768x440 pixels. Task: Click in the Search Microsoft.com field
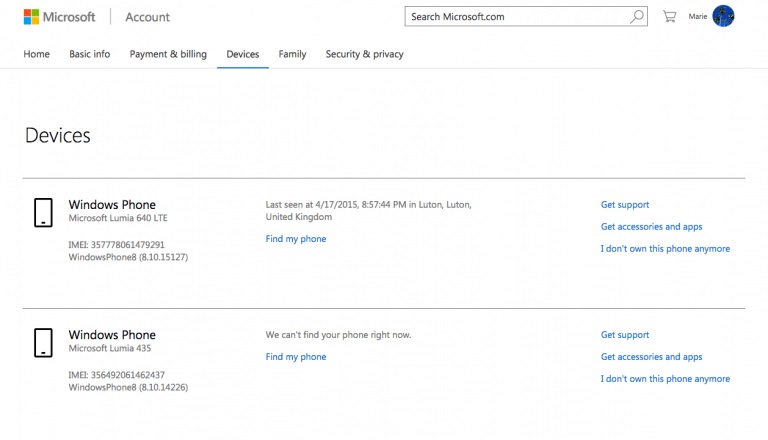point(515,17)
